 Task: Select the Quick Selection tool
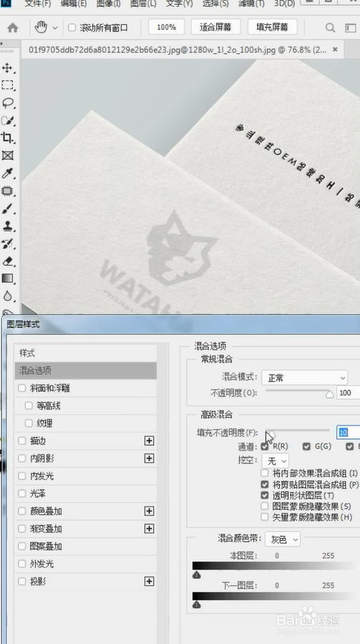7,120
